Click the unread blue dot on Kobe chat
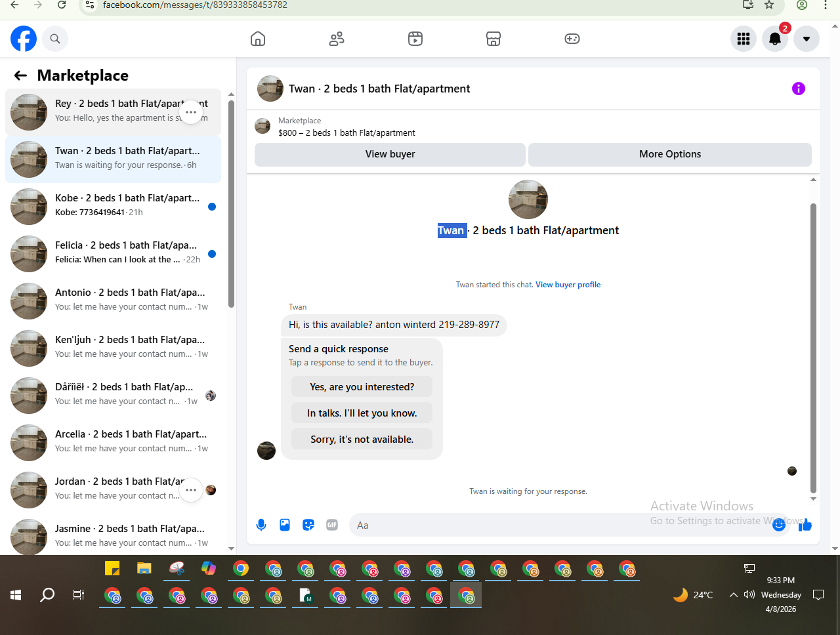The height and width of the screenshot is (635, 840). point(212,207)
